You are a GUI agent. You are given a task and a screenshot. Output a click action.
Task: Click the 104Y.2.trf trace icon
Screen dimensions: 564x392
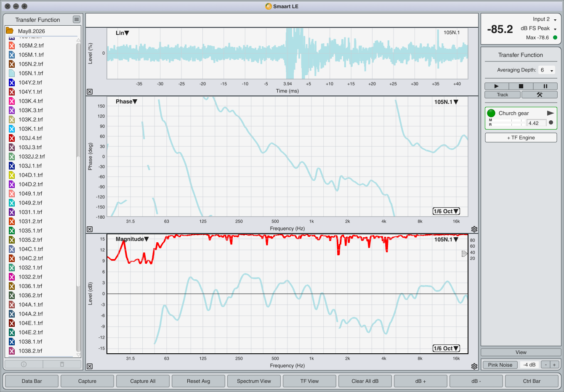[12, 82]
